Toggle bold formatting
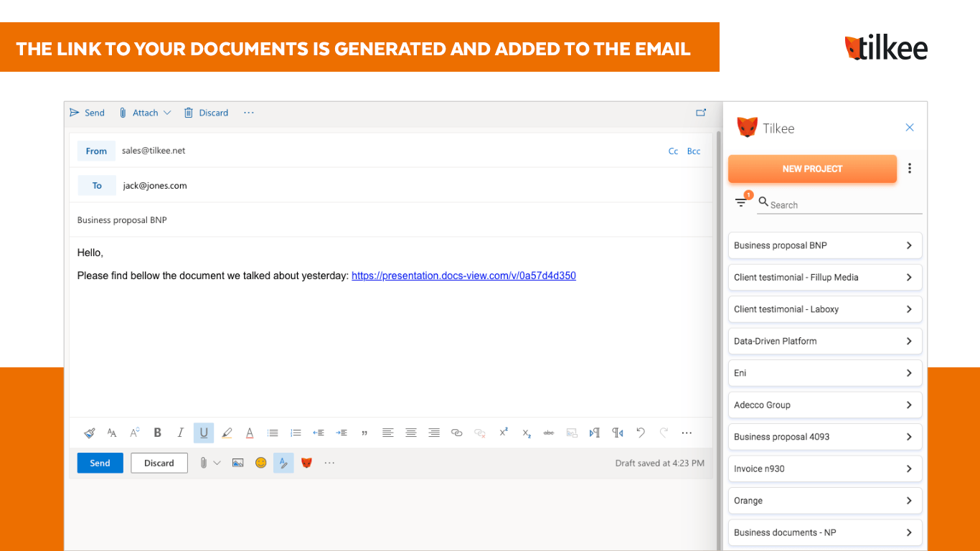Screen dimensions: 980x551 pyautogui.click(x=158, y=433)
